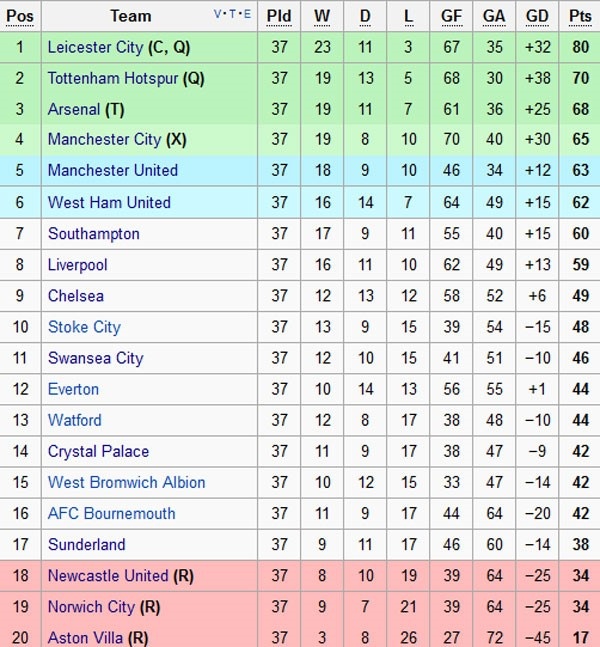Click the Stoke City link
Viewport: 600px width, 647px height.
(x=84, y=327)
